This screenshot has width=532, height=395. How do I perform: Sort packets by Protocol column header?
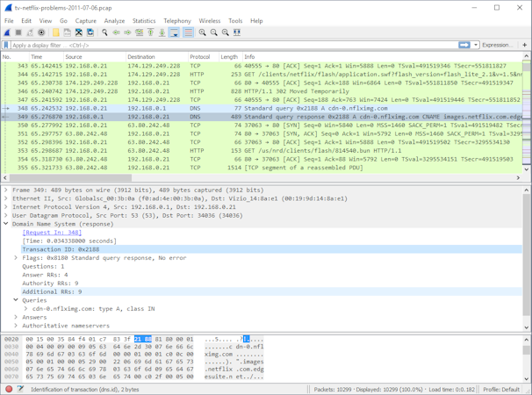[x=204, y=57]
